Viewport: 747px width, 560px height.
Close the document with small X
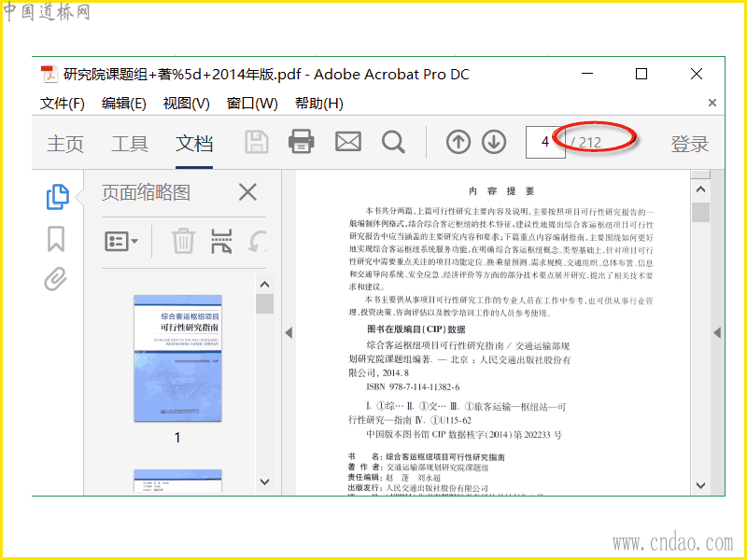[712, 103]
